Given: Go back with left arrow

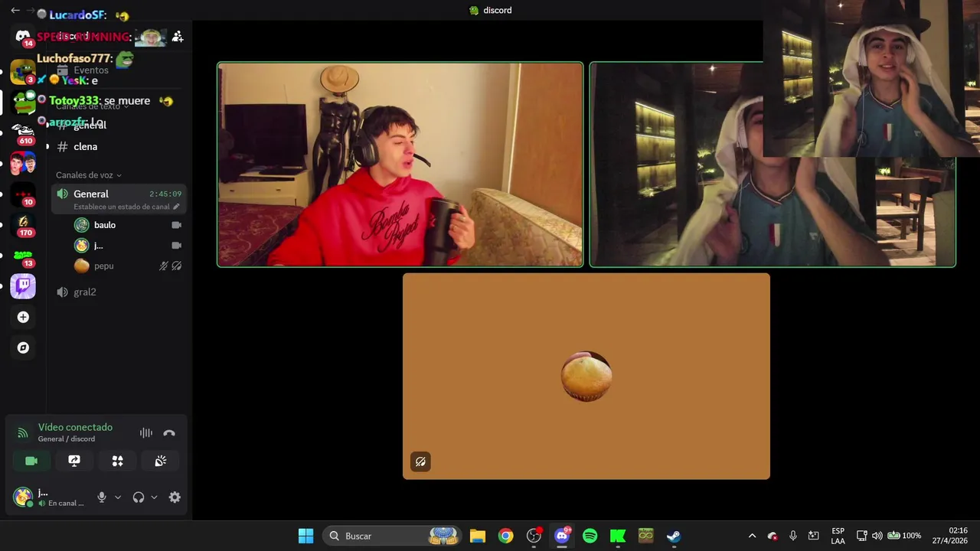Looking at the screenshot, I should 15,11.
